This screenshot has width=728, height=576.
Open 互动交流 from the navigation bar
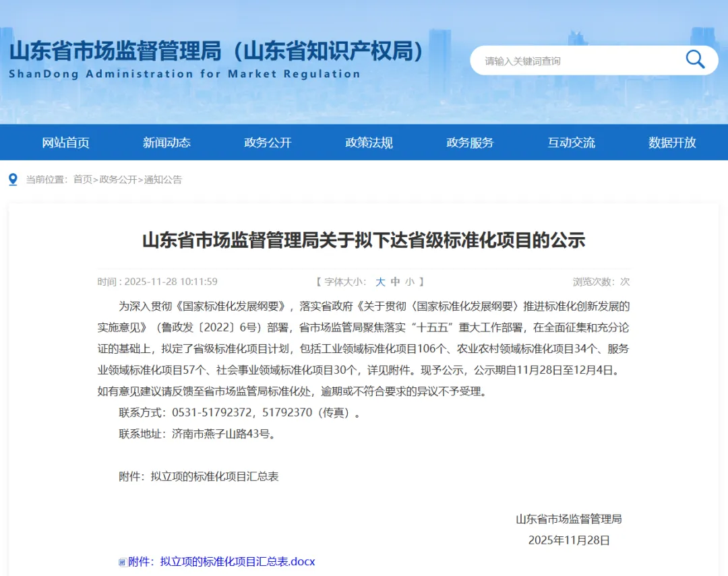tap(571, 143)
